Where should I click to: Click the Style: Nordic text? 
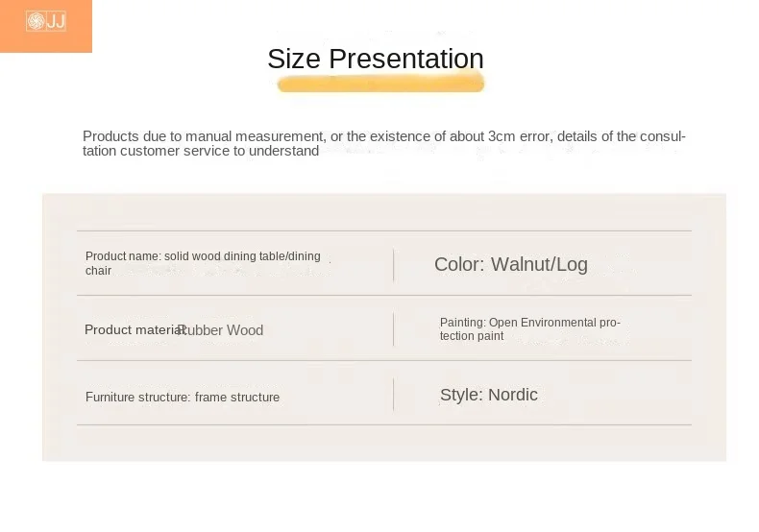tap(489, 395)
